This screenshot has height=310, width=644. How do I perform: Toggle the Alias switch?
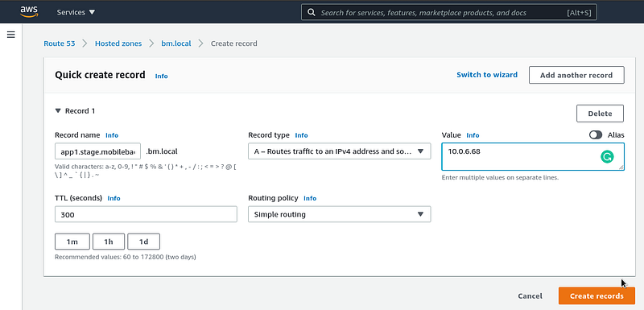(x=596, y=135)
